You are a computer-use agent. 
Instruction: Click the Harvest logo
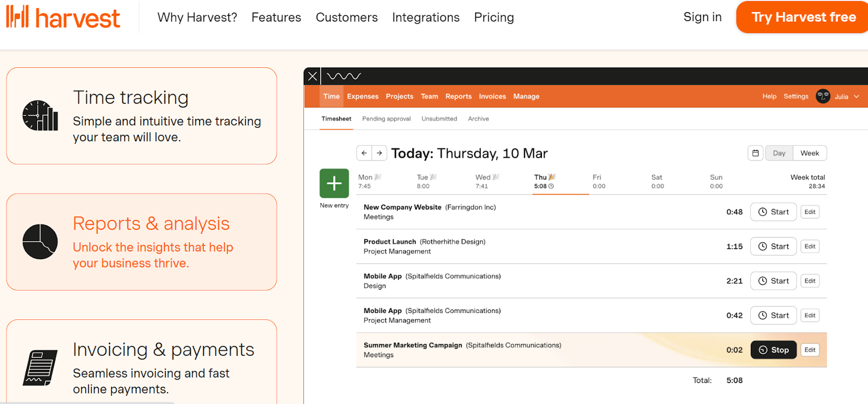point(63,17)
